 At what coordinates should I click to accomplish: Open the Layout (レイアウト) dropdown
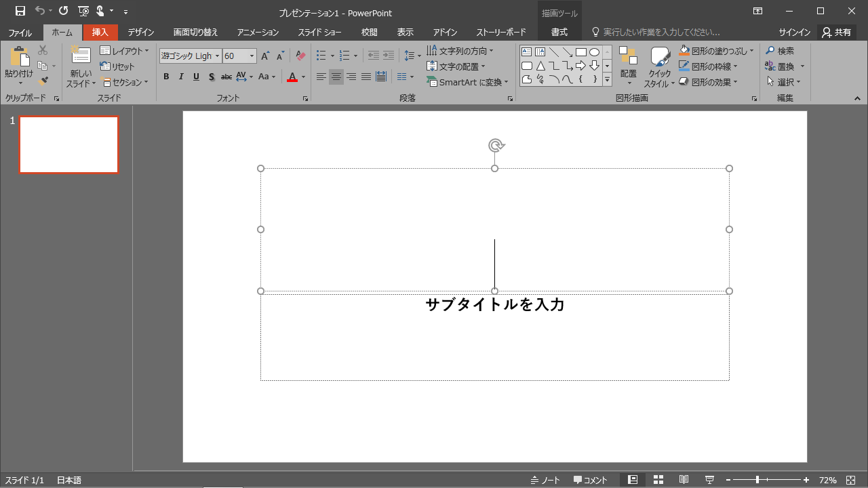pyautogui.click(x=125, y=51)
